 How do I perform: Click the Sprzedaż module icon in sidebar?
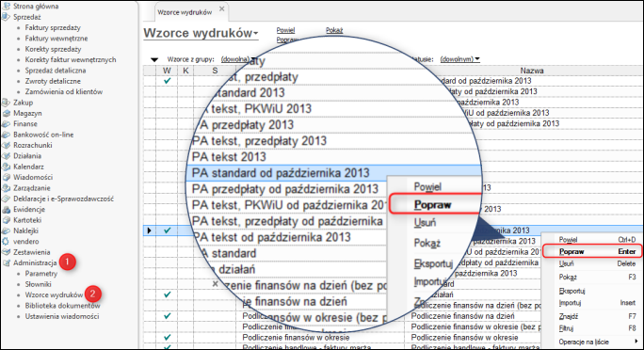tap(6, 17)
